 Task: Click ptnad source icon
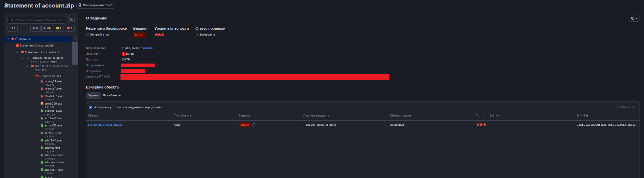(x=124, y=54)
